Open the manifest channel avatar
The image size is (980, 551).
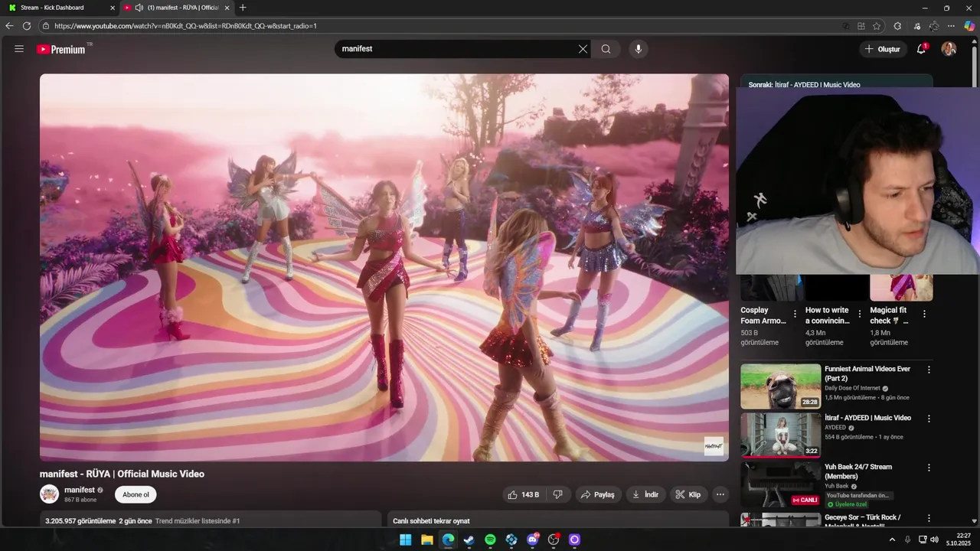[x=49, y=494]
